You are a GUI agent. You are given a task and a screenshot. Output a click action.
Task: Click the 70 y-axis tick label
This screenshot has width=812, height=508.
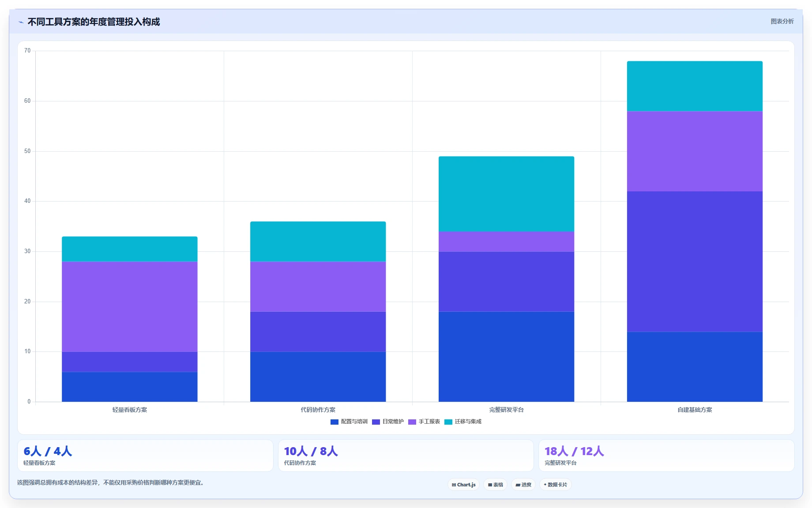click(x=27, y=51)
